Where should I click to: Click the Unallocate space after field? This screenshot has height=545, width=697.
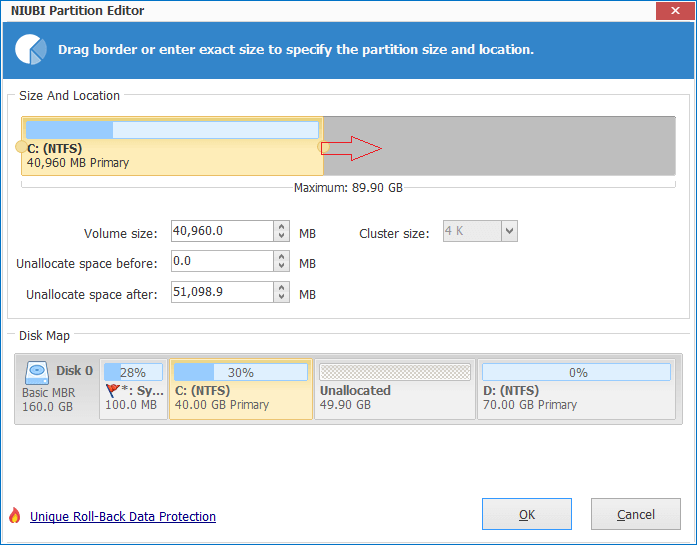pyautogui.click(x=221, y=292)
